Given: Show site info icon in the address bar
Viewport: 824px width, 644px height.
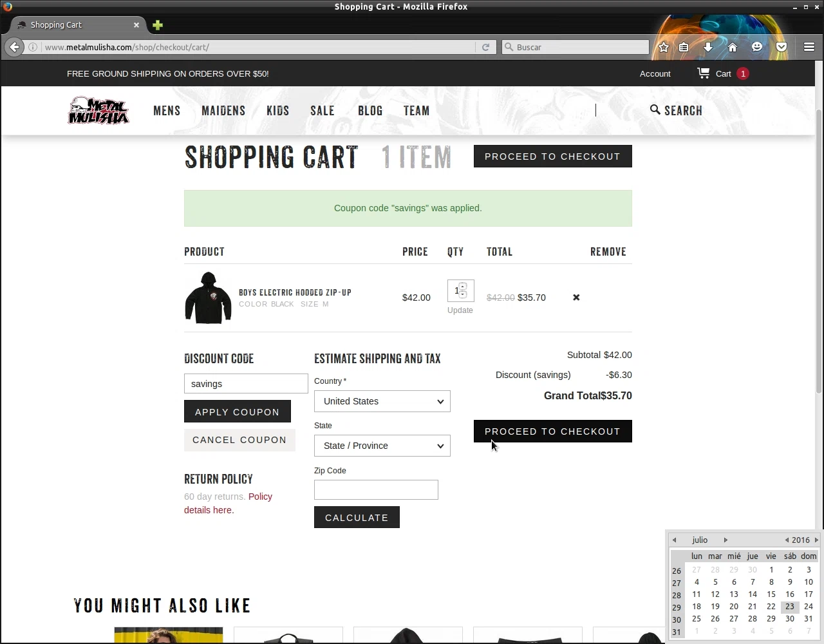Looking at the screenshot, I should [33, 47].
